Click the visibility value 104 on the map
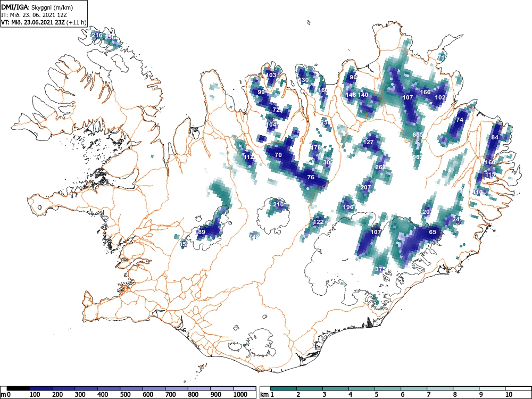The height and width of the screenshot is (399, 532). pos(271,124)
